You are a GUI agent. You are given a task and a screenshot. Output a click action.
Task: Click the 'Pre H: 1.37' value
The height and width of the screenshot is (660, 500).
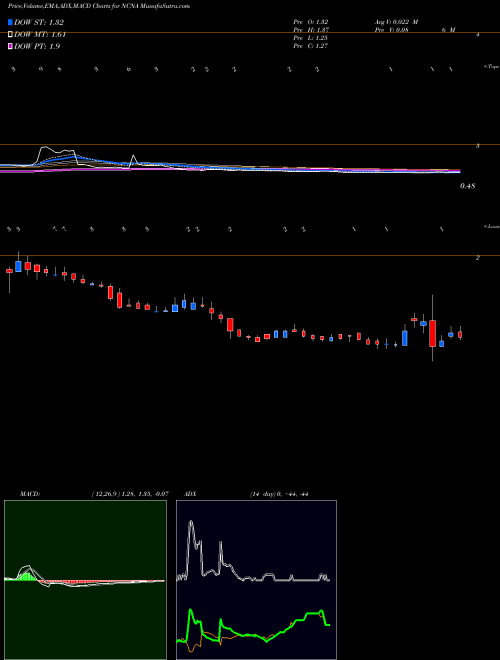(311, 29)
